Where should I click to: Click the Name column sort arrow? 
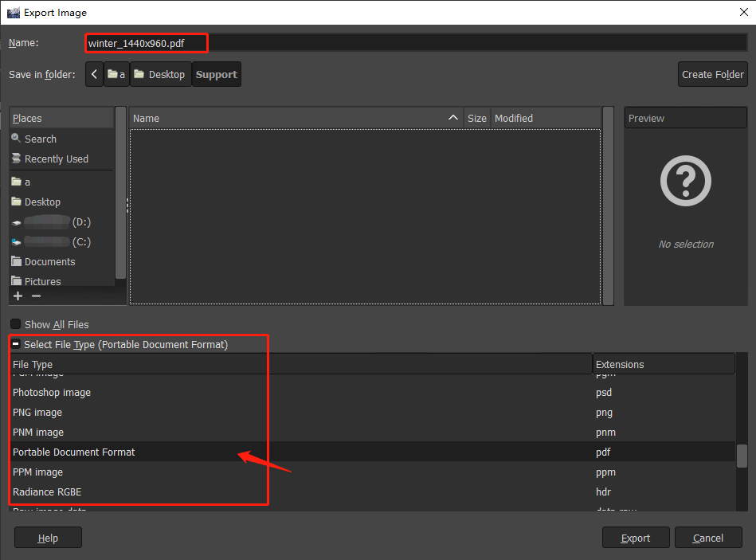452,118
